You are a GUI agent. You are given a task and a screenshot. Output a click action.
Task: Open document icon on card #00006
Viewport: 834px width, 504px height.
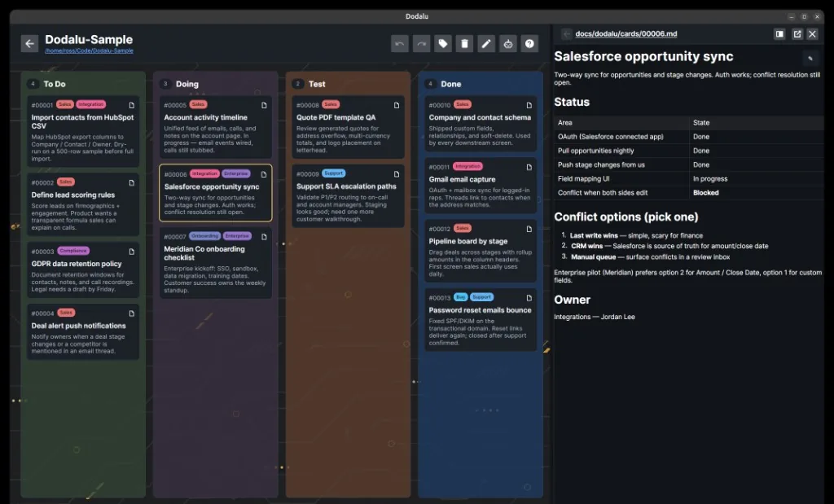[x=264, y=174]
